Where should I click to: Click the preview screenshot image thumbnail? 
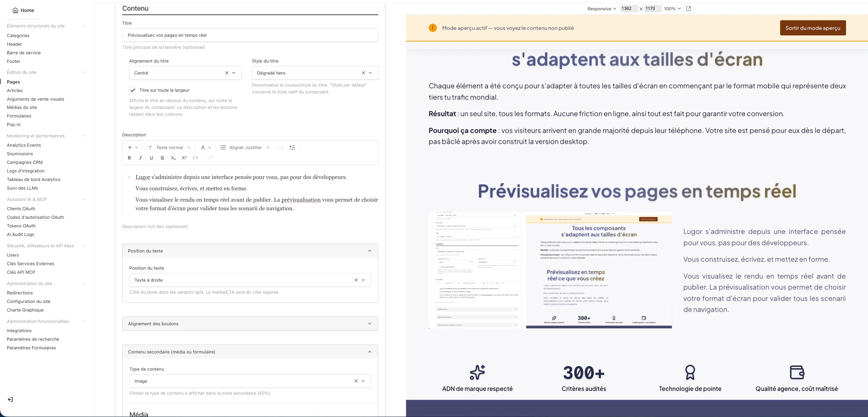[550, 270]
